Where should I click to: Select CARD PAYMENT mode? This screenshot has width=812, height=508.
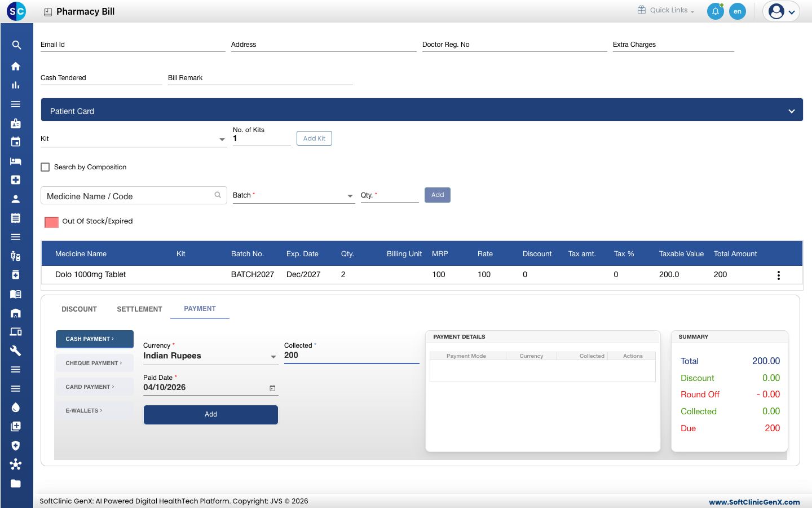95,387
